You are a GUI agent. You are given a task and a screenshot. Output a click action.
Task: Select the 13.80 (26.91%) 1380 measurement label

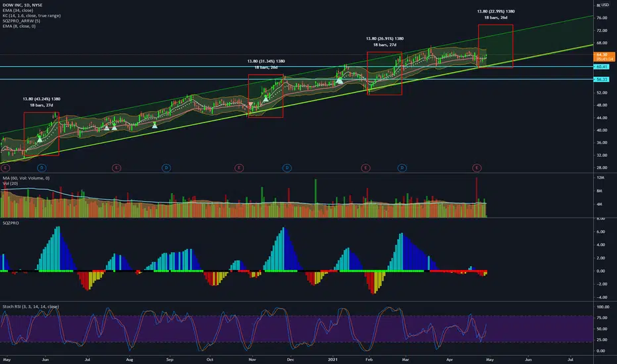(x=385, y=38)
